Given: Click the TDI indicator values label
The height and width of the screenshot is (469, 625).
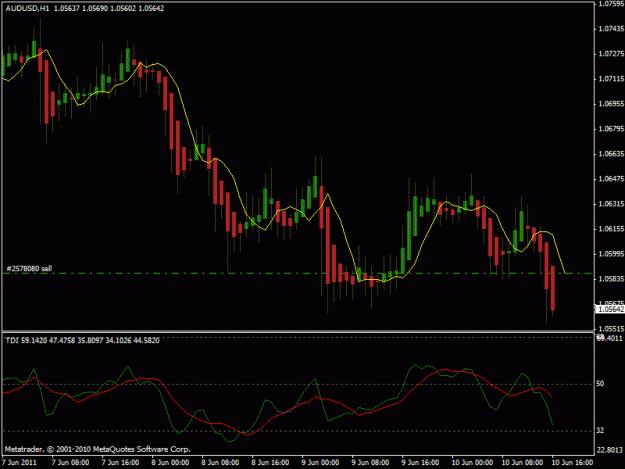Looking at the screenshot, I should [x=83, y=340].
